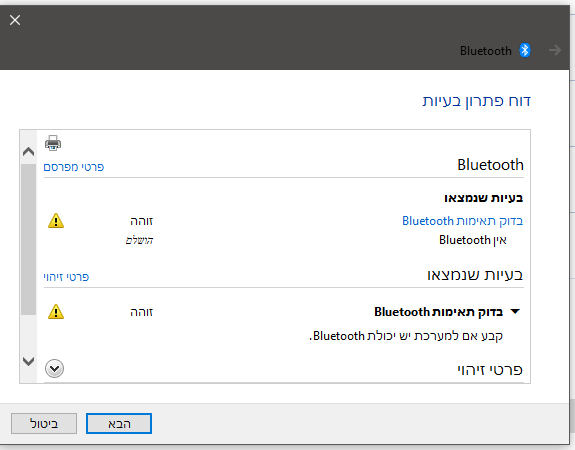The image size is (575, 450).
Task: Click the back arrow next to Bluetooth title
Action: pos(555,50)
